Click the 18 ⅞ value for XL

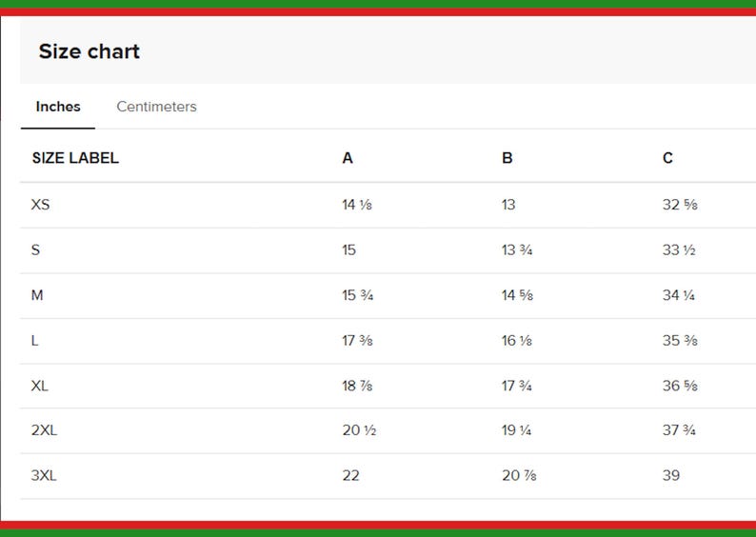click(357, 386)
